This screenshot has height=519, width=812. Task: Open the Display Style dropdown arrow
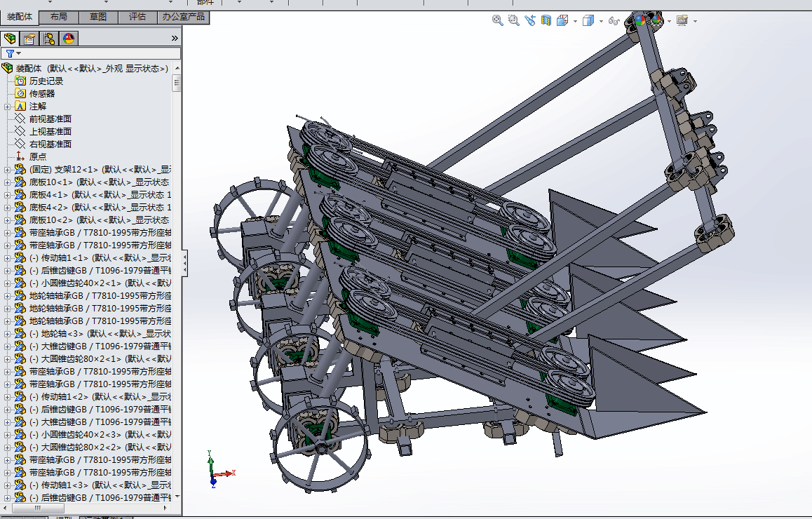pos(601,21)
